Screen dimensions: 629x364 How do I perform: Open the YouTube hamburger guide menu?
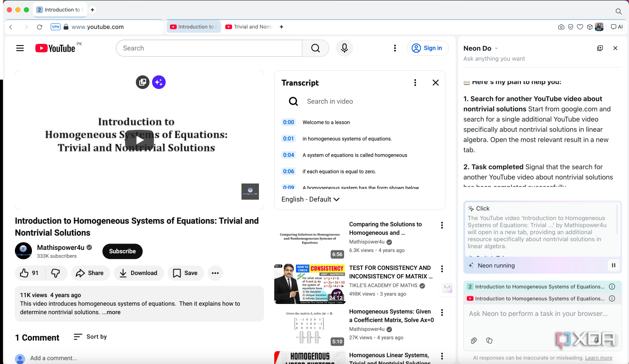coord(20,48)
